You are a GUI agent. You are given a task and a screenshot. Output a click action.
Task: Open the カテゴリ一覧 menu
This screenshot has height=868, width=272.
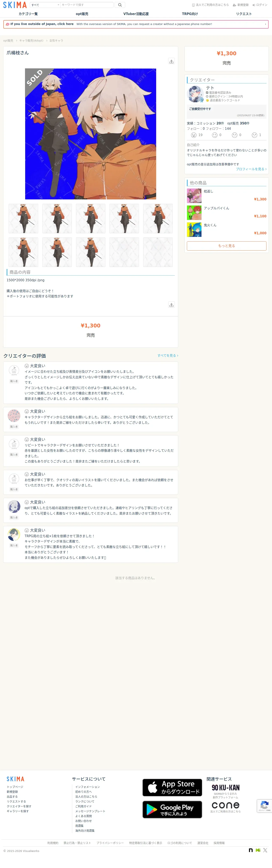pyautogui.click(x=28, y=14)
